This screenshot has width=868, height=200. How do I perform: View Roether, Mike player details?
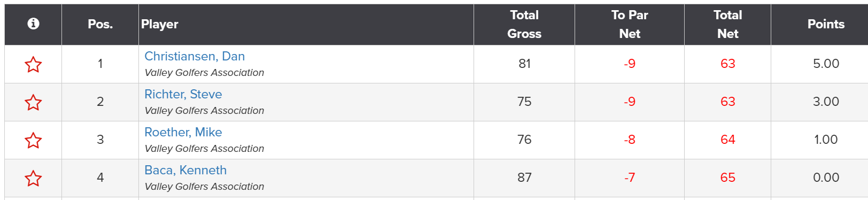click(183, 132)
